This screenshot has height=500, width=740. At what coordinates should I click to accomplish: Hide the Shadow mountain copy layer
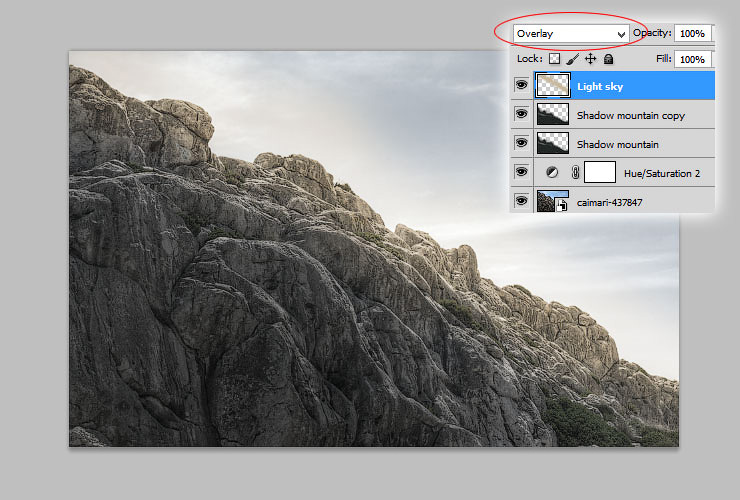[521, 114]
